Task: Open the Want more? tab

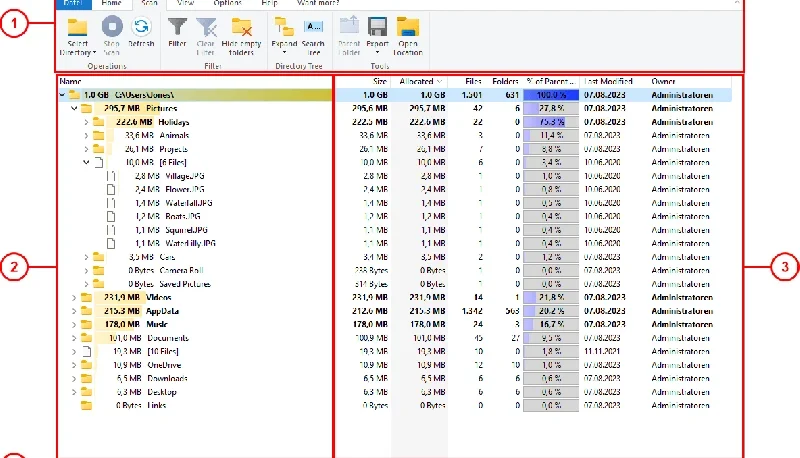Action: coord(318,3)
